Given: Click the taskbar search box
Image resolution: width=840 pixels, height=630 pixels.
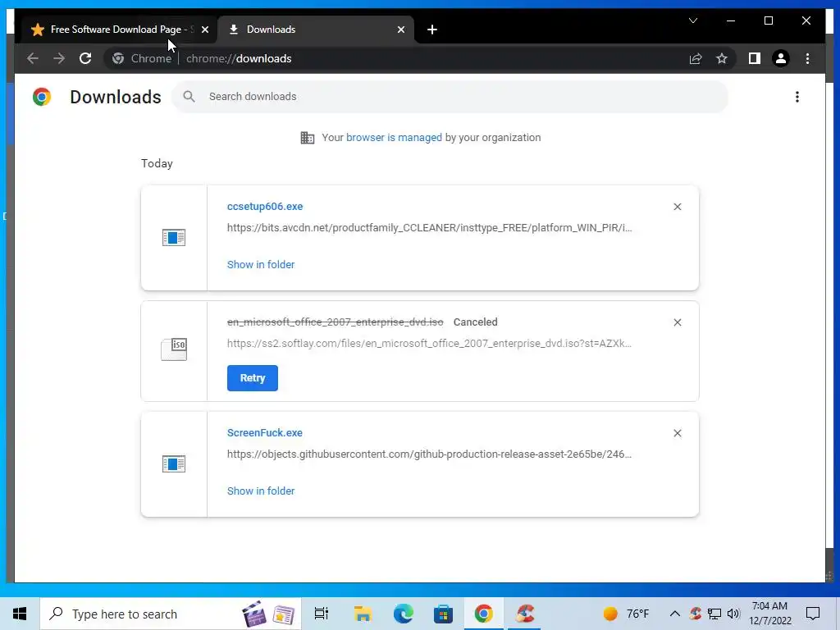Looking at the screenshot, I should [x=171, y=614].
